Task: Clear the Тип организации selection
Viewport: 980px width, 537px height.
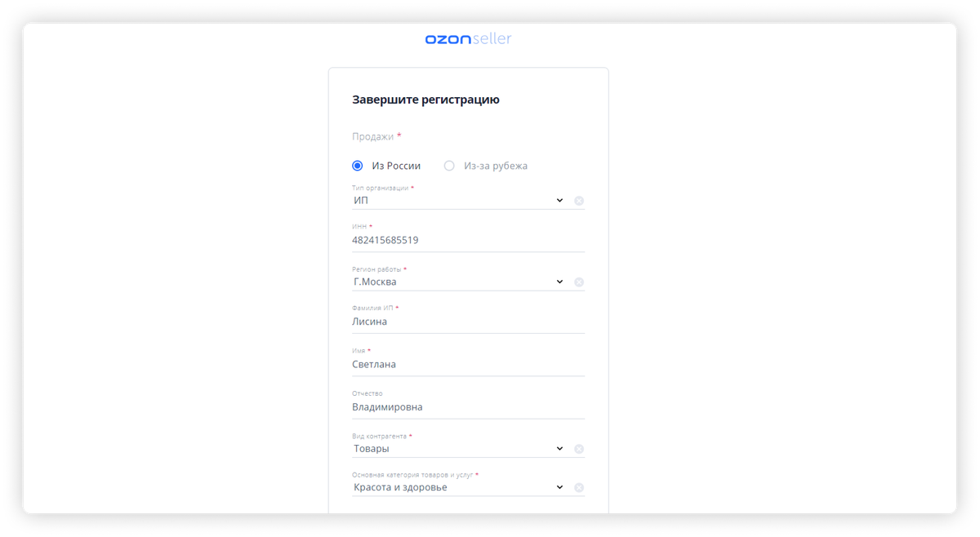Action: point(579,201)
